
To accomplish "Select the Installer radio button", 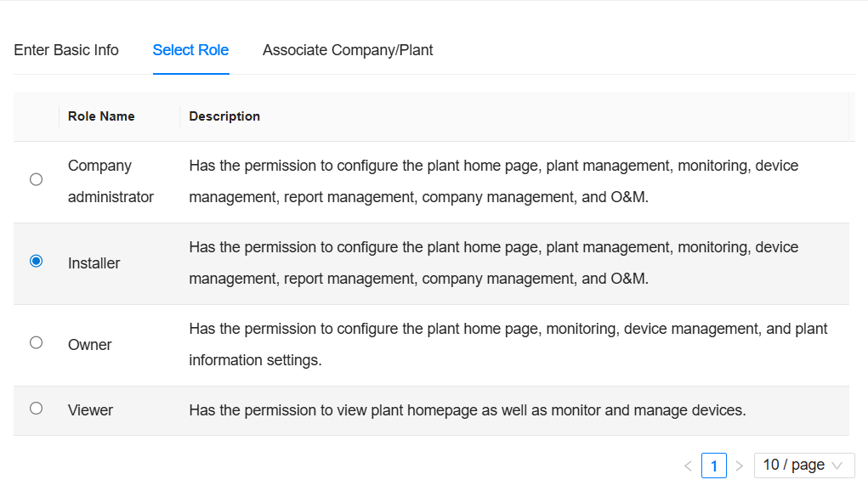I will pyautogui.click(x=36, y=262).
